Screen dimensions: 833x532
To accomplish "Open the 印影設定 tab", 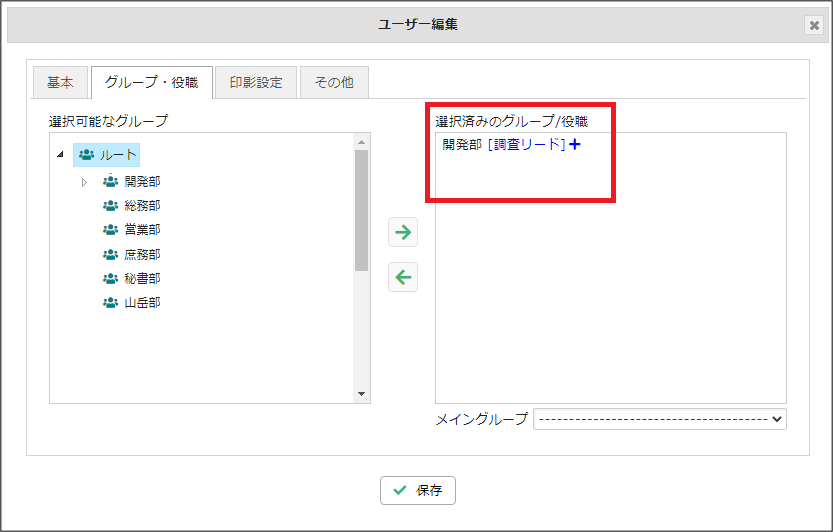I will (x=256, y=82).
